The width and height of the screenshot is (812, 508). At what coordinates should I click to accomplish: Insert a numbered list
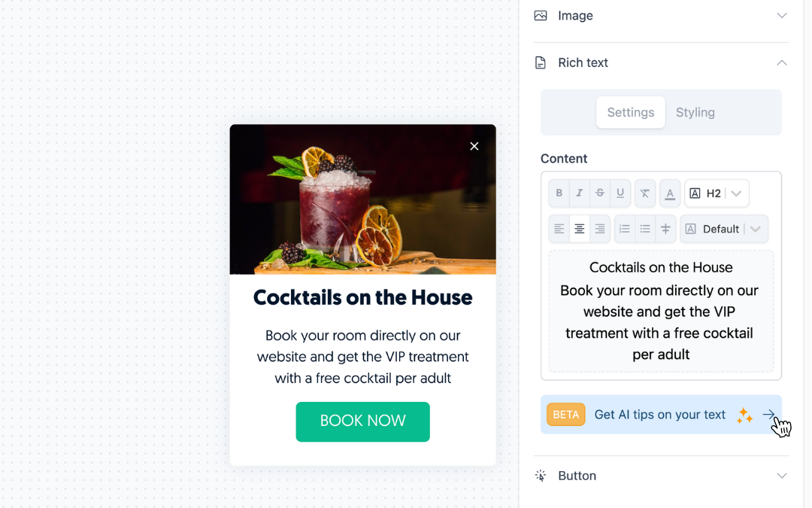625,229
